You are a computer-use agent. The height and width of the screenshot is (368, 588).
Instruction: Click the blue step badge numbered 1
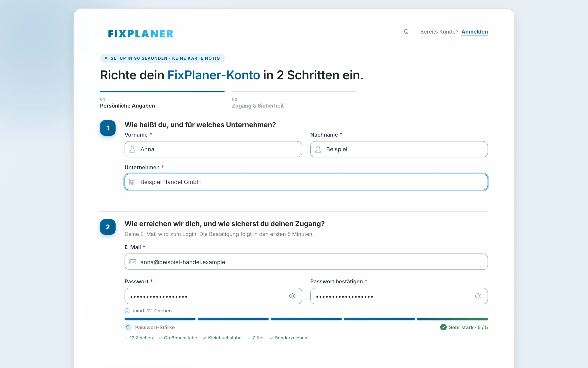point(108,128)
